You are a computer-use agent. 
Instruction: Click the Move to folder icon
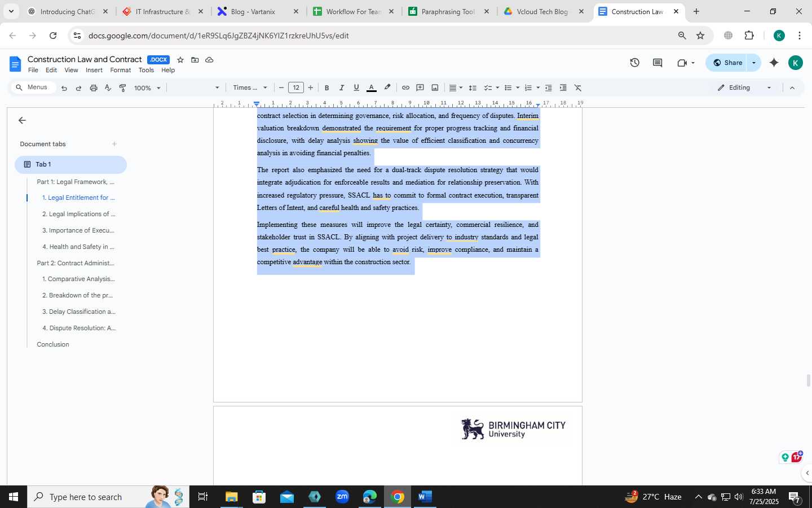pyautogui.click(x=195, y=60)
